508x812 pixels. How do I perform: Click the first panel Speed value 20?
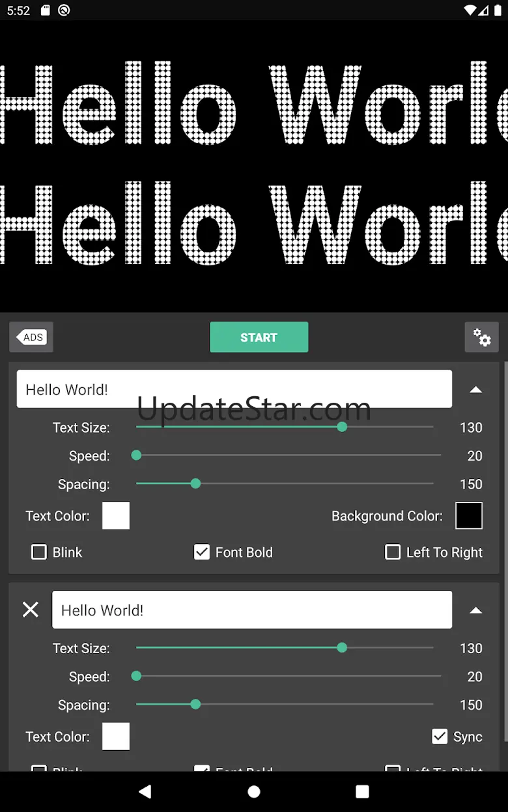click(x=475, y=455)
